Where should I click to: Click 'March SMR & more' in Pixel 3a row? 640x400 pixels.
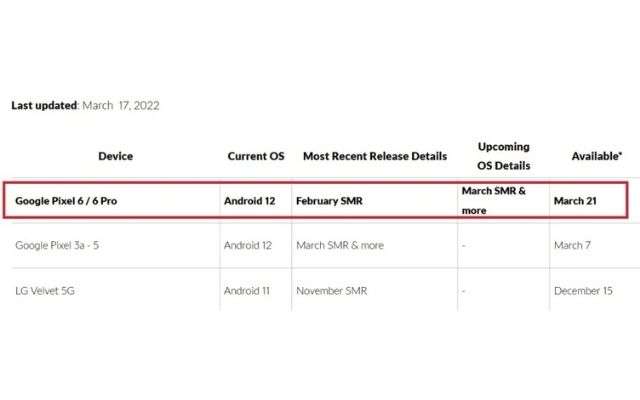340,245
